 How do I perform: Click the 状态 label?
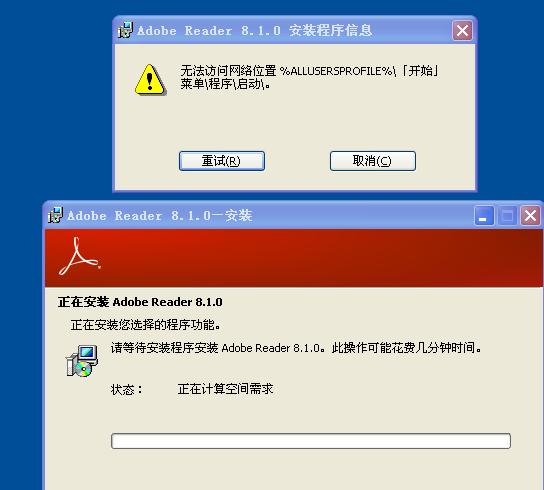pos(126,389)
